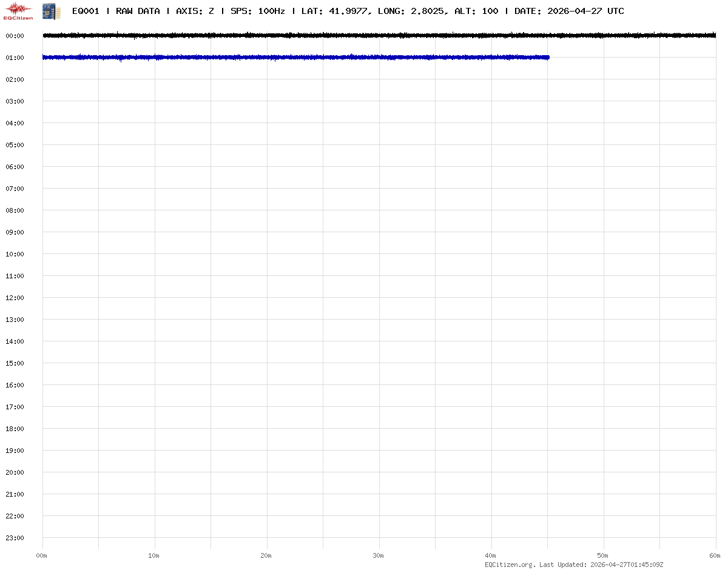Click the 23:00 hour row label
The height and width of the screenshot is (570, 728).
coord(15,538)
